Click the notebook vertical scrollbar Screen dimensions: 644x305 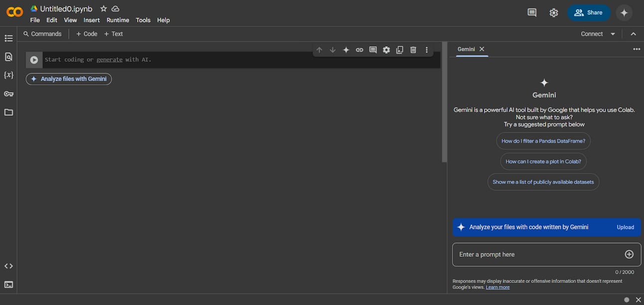point(445,102)
